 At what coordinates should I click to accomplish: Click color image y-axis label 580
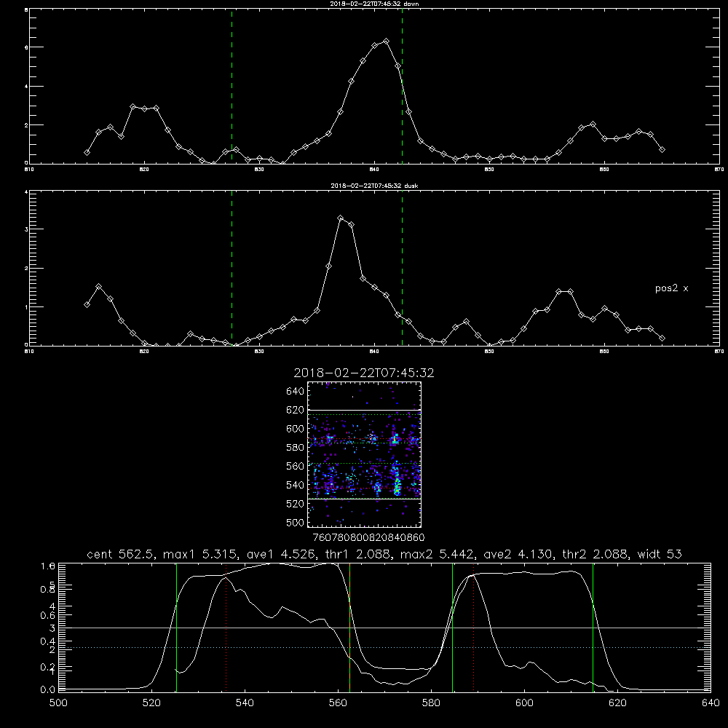point(296,448)
